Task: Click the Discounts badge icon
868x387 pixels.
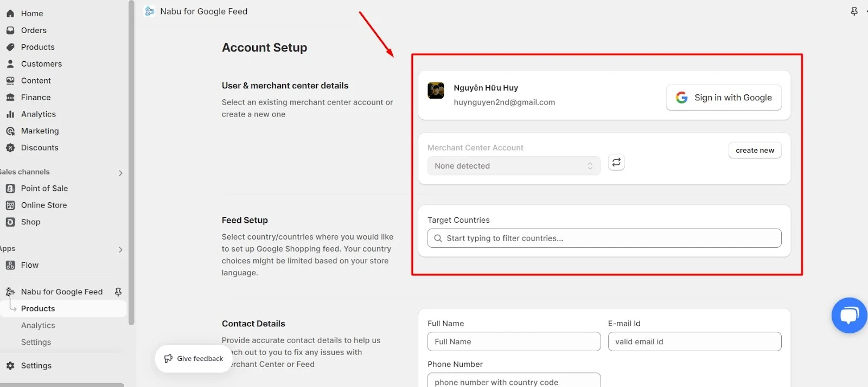Action: coord(10,148)
